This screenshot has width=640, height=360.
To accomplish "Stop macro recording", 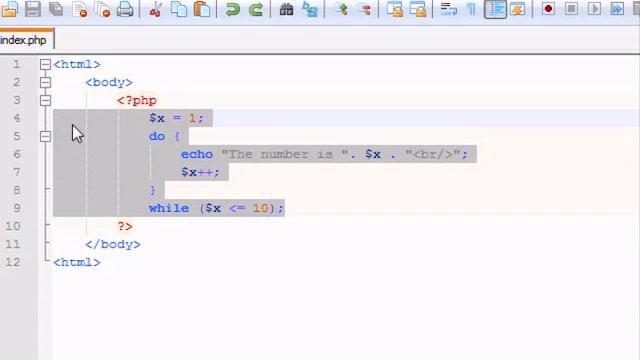I will (571, 9).
